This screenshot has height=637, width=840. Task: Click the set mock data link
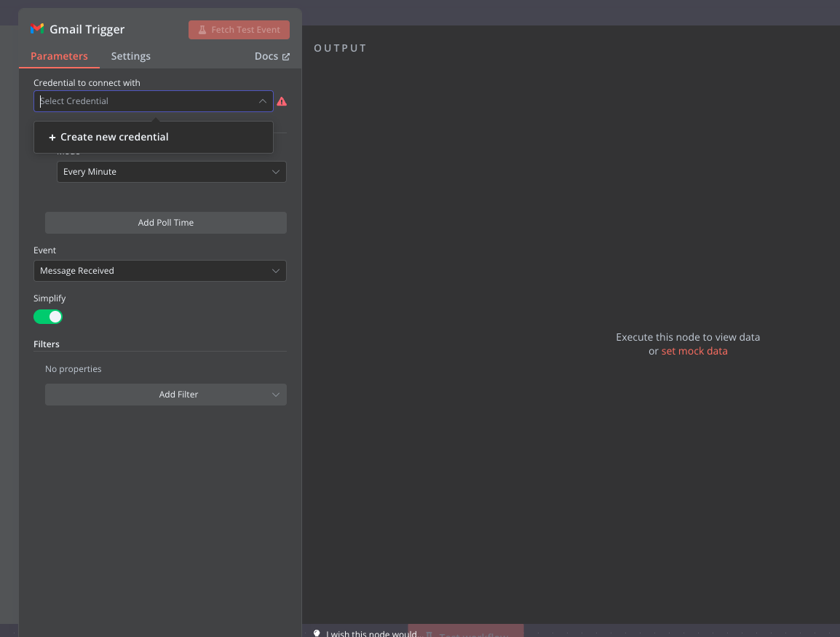coord(694,352)
